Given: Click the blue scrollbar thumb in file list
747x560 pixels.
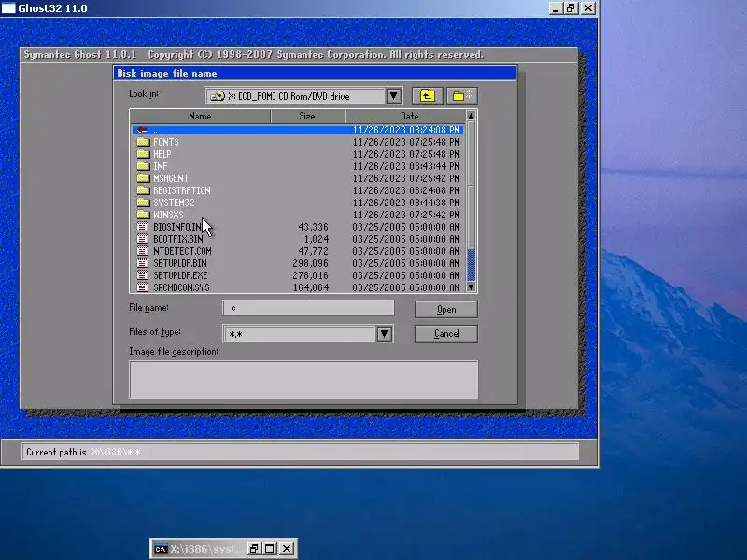Looking at the screenshot, I should pos(471,265).
